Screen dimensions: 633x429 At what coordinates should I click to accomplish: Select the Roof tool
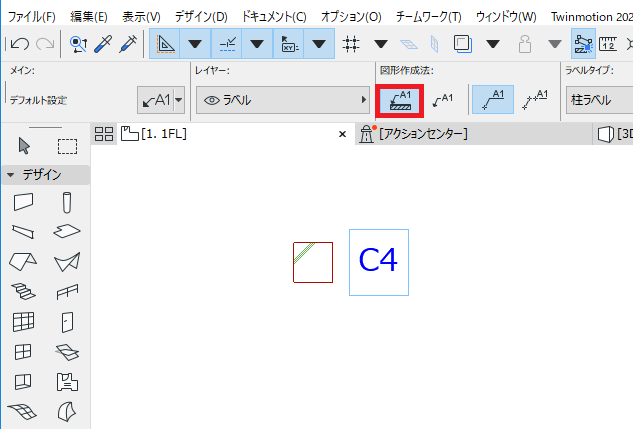pyautogui.click(x=23, y=262)
